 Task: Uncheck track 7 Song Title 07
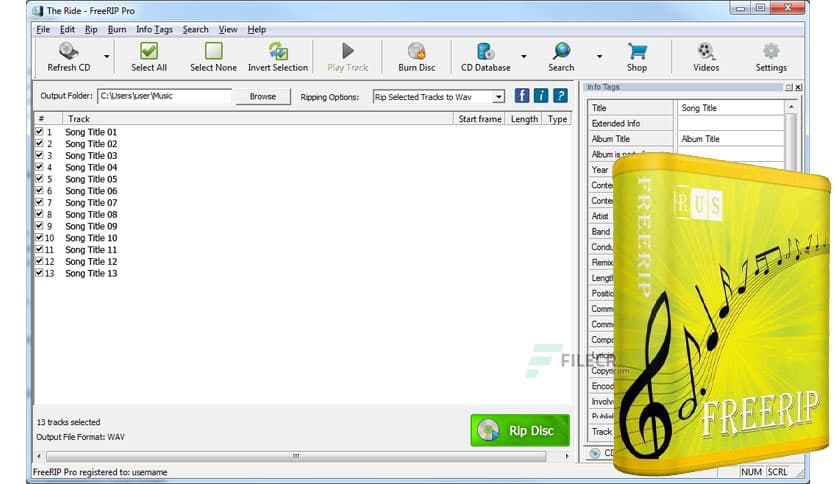[x=39, y=201]
